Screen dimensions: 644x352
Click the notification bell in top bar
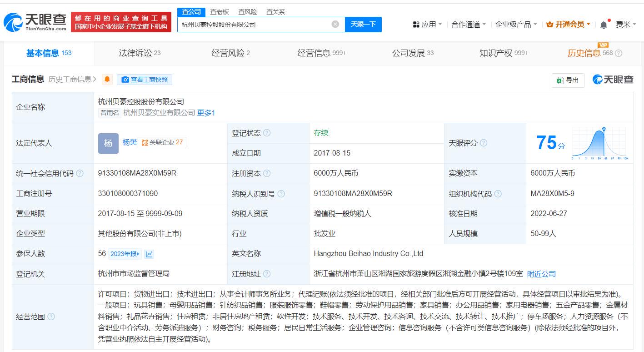[x=604, y=25]
